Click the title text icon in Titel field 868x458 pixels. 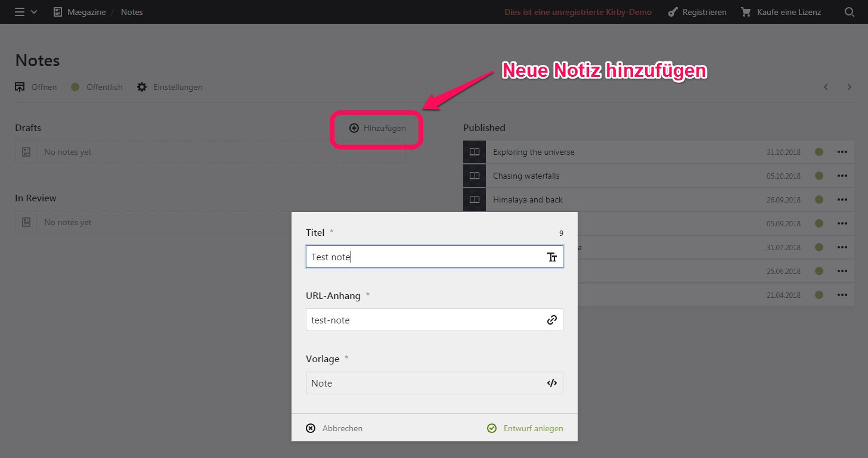(x=552, y=257)
